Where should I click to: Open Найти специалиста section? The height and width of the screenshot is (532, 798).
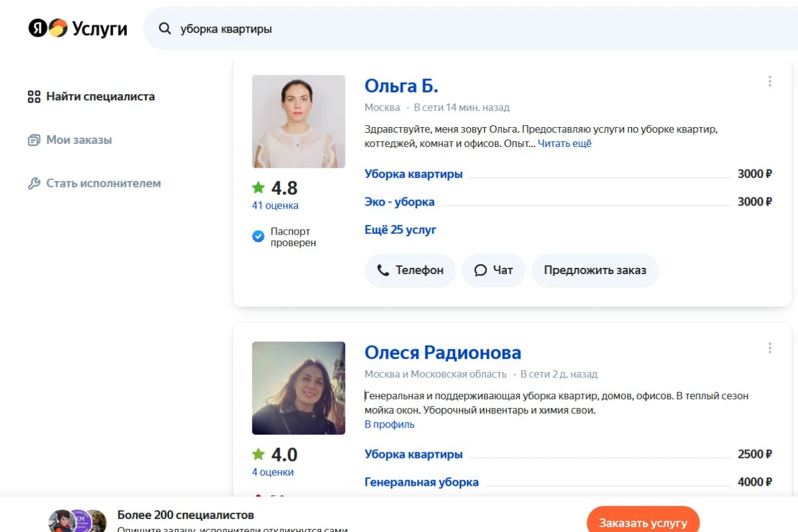click(91, 97)
